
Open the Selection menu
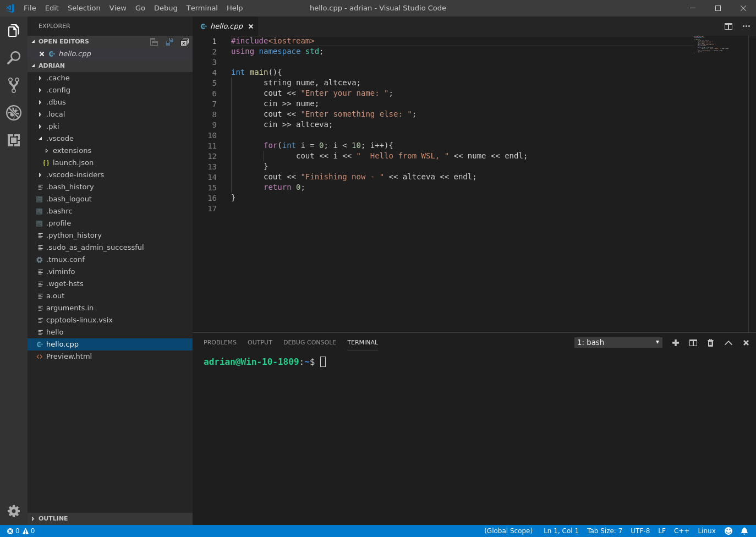click(x=84, y=8)
